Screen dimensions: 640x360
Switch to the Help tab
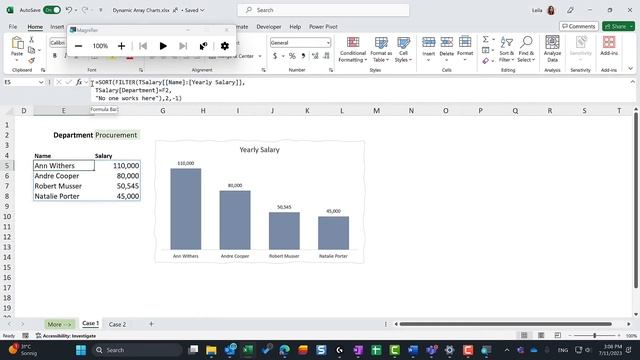(295, 27)
